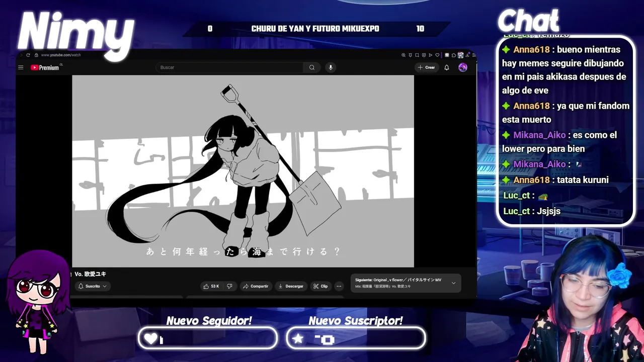Reload the page in the browser
This screenshot has width=644, height=362.
pos(28,55)
